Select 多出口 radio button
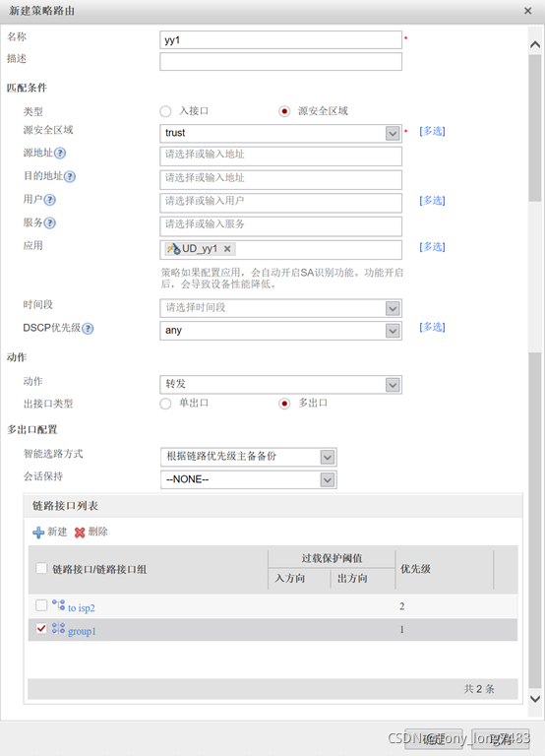Viewport: 545px width, 756px height. coord(284,404)
